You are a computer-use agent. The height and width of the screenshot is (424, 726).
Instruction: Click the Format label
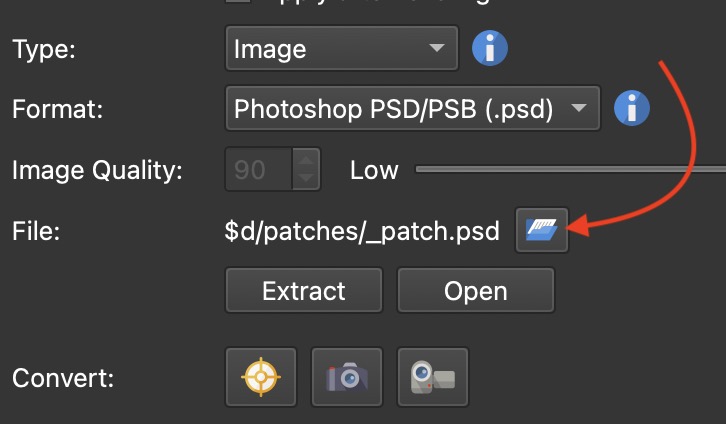(60, 108)
